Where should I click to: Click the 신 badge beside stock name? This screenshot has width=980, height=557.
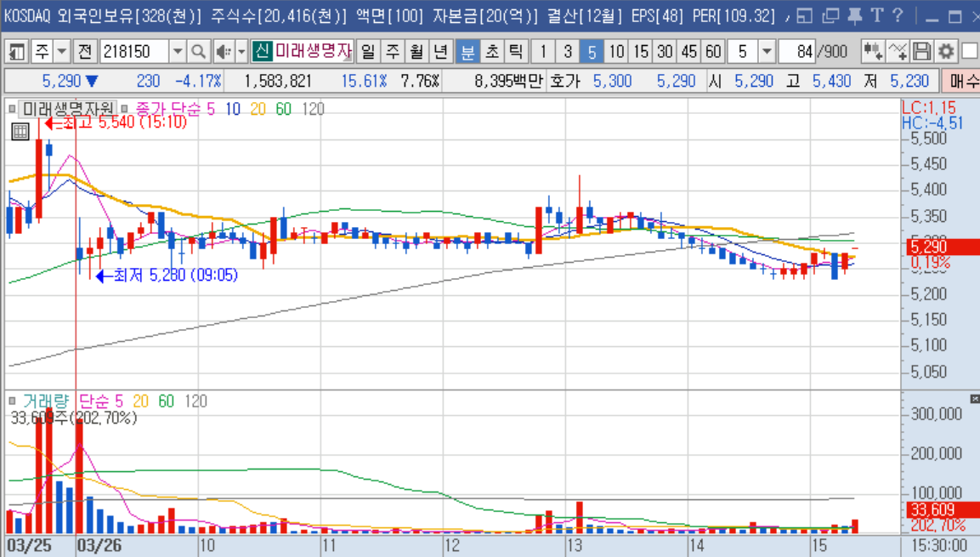pos(262,51)
